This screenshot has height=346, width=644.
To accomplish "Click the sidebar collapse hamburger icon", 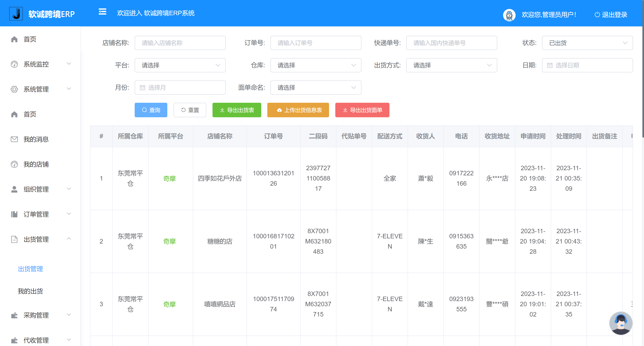I will click(x=102, y=12).
